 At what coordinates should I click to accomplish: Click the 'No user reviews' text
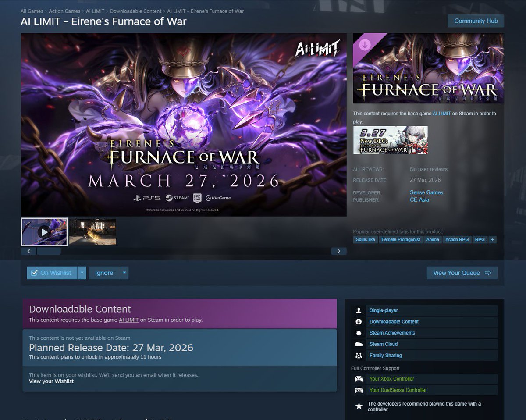[429, 169]
